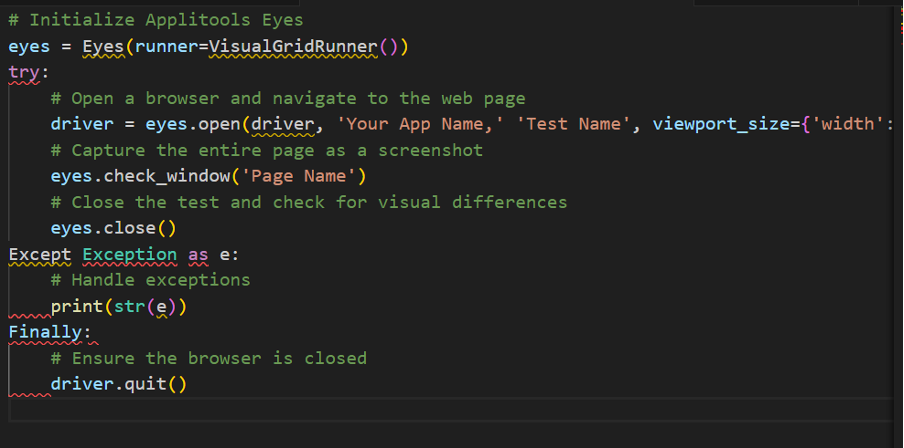The height and width of the screenshot is (448, 904).
Task: Click the driver.quit() statement
Action: (118, 384)
